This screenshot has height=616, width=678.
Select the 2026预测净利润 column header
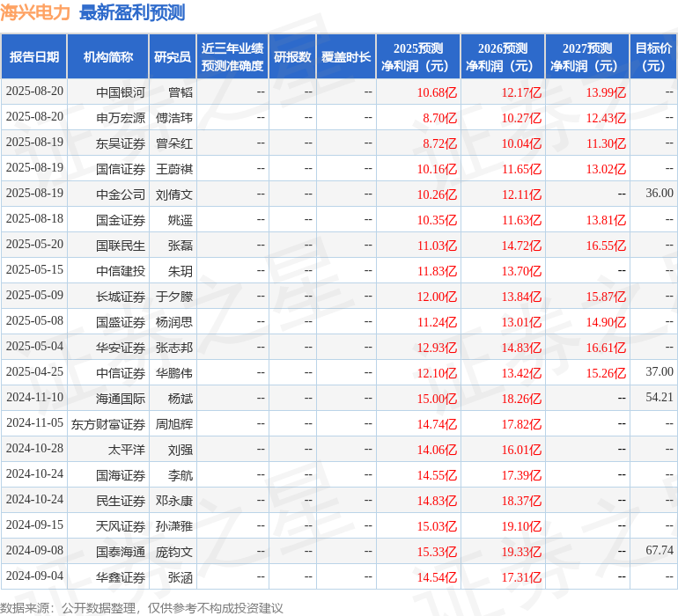(x=503, y=56)
